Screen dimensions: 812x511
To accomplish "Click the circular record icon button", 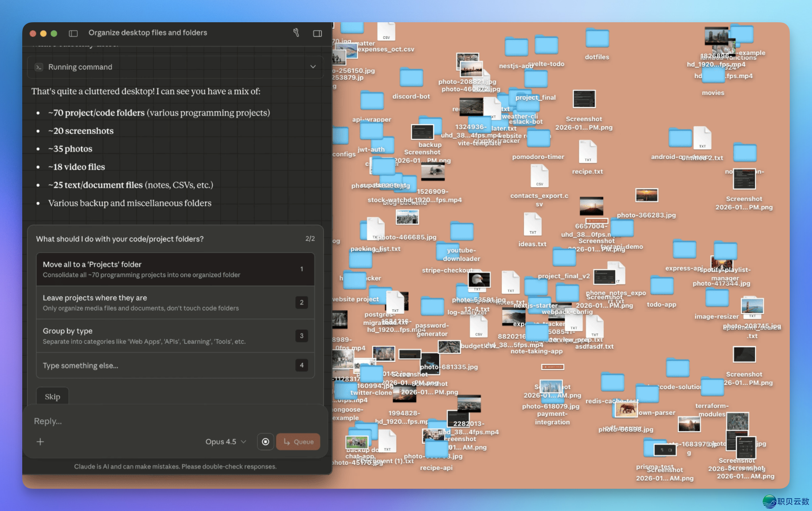I will 265,442.
